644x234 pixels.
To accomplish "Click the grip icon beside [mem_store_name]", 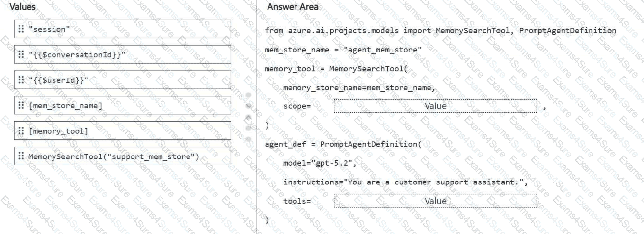I will (x=21, y=105).
